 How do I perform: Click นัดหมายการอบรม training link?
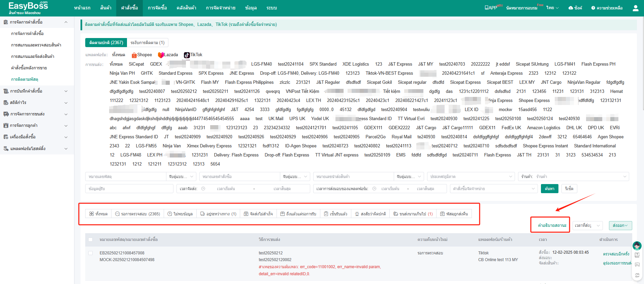[x=522, y=8]
